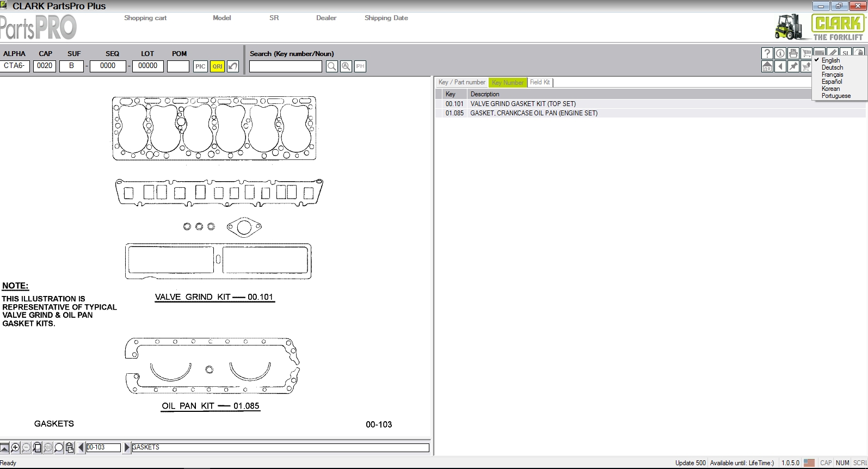This screenshot has width=868, height=469.
Task: Click the printer icon to print
Action: (793, 53)
